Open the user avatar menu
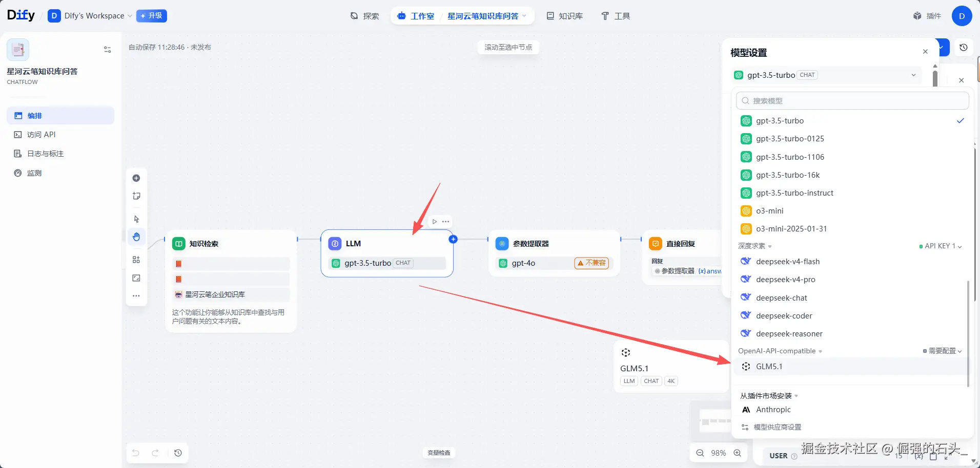The height and width of the screenshot is (468, 980). click(962, 16)
